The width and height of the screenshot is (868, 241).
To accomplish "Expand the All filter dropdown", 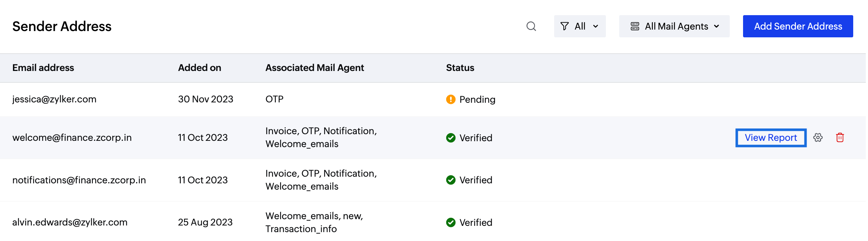I will (580, 26).
